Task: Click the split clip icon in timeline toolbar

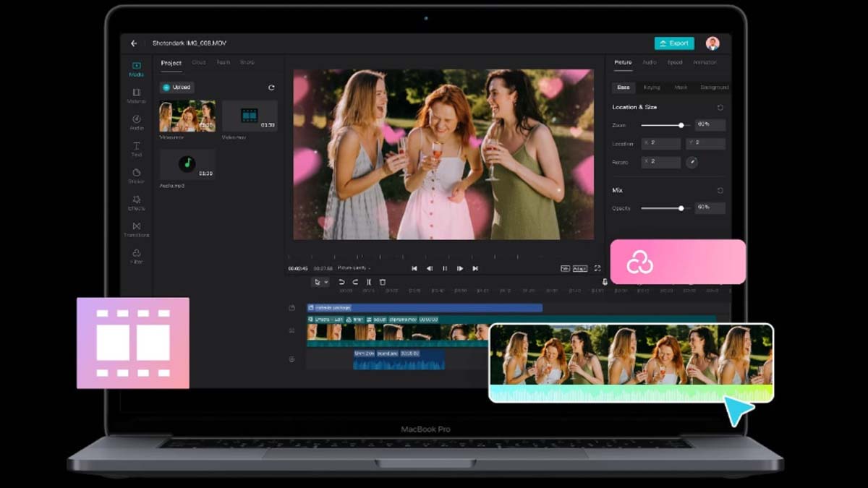Action: click(x=369, y=282)
